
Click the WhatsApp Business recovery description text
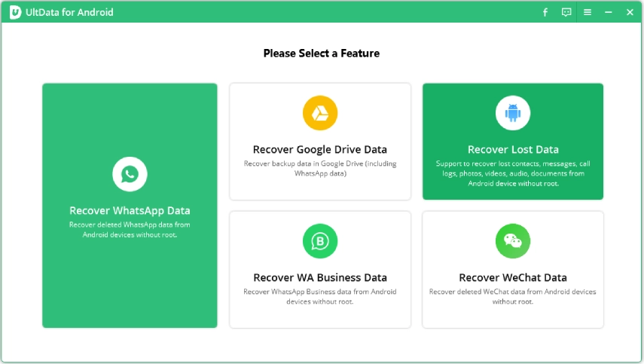point(320,296)
